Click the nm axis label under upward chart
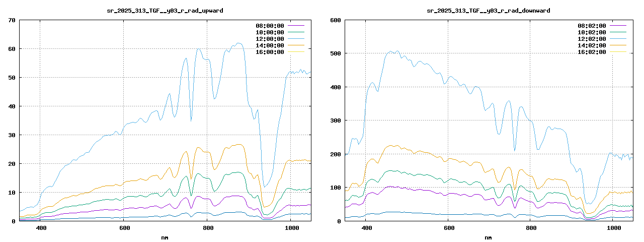This screenshot has width=644, height=242. (165, 237)
